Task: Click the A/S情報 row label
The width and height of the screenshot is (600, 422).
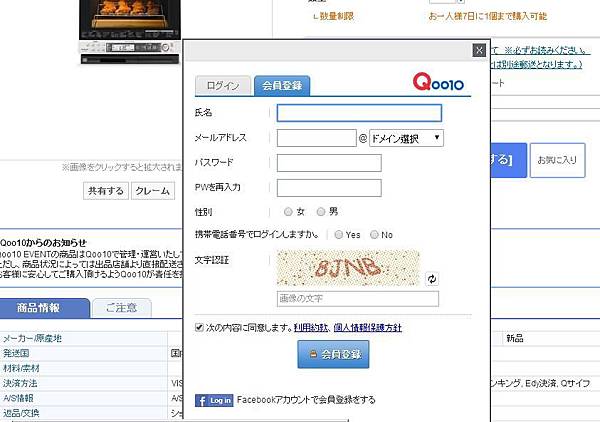Action: point(18,398)
